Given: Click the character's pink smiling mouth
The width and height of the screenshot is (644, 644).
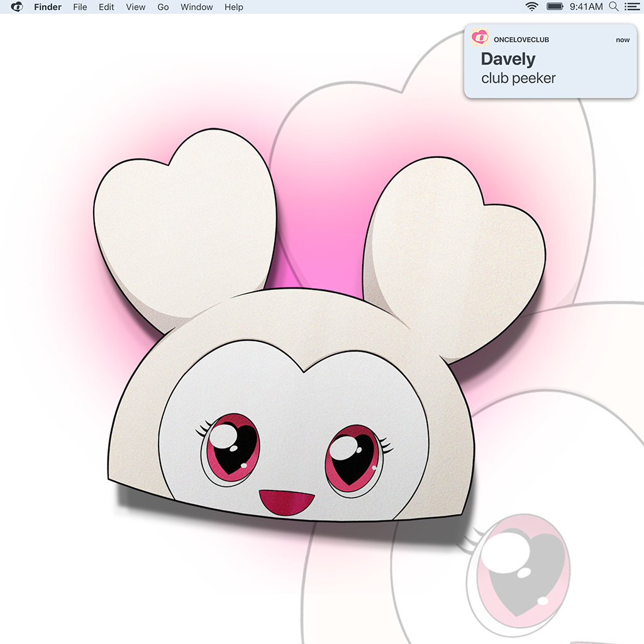Looking at the screenshot, I should (287, 502).
